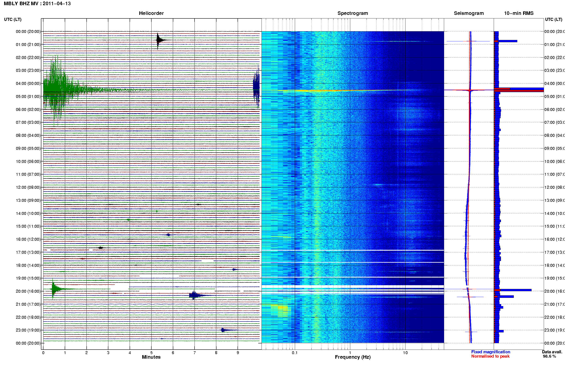Image resolution: width=588 pixels, height=368 pixels.
Task: Click the 0.1 frequency tick label
Action: 295,353
